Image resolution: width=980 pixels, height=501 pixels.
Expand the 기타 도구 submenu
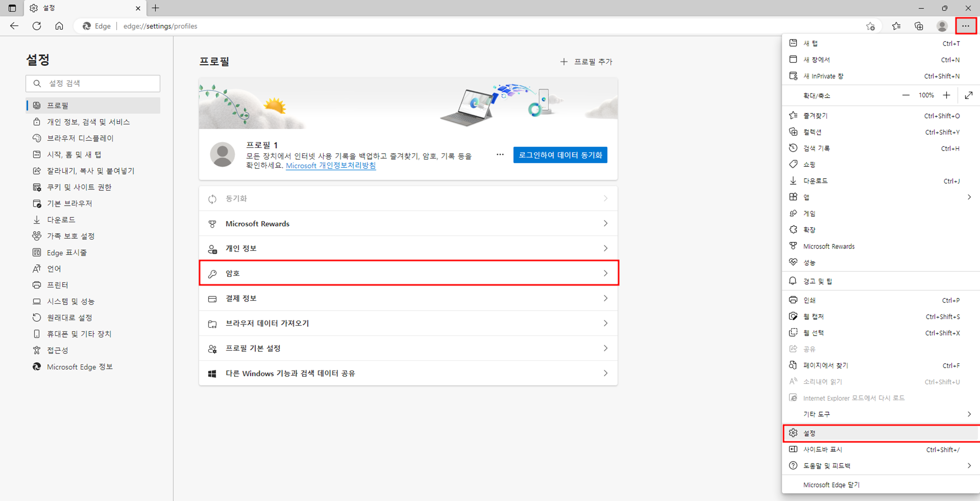tap(969, 414)
